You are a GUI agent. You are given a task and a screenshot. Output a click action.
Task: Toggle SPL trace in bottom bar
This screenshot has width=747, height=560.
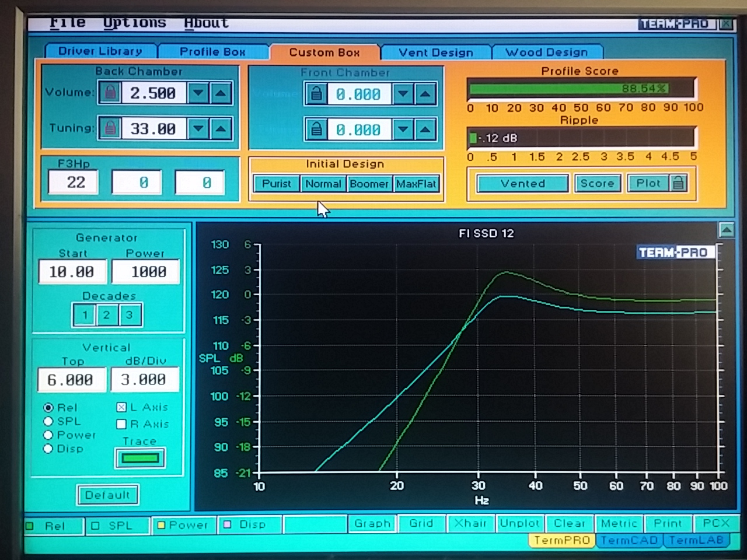pos(117,526)
